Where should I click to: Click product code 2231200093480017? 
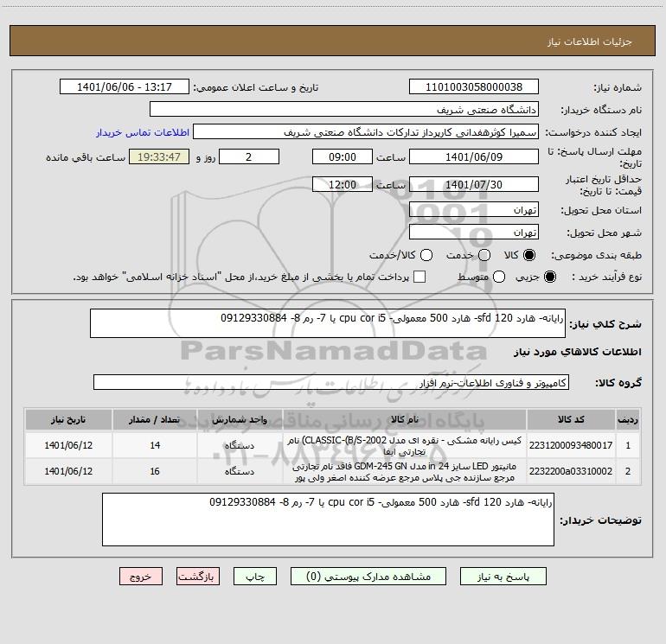(571, 445)
